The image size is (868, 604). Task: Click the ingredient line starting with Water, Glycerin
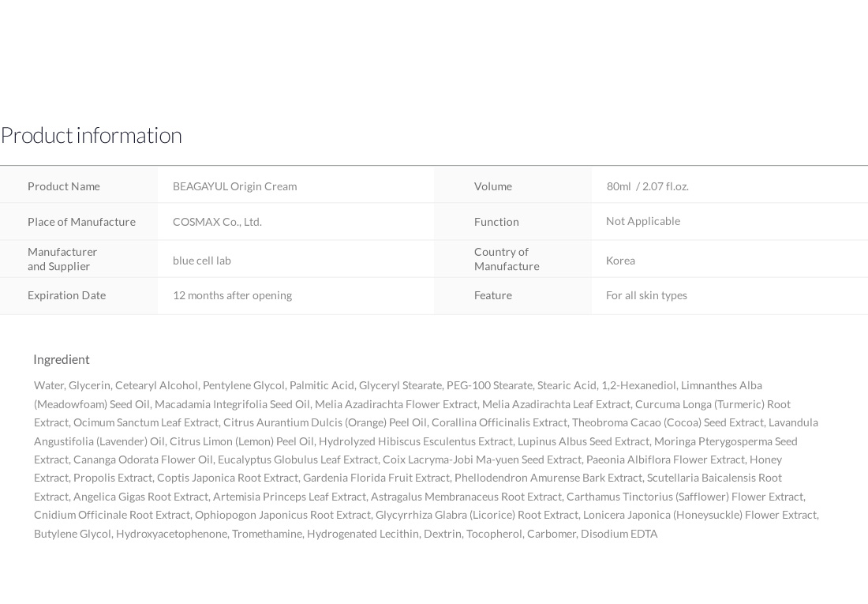coord(398,385)
